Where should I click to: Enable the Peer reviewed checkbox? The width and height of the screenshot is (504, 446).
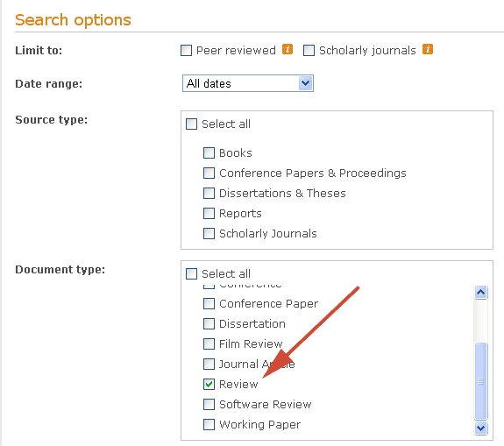[x=186, y=51]
